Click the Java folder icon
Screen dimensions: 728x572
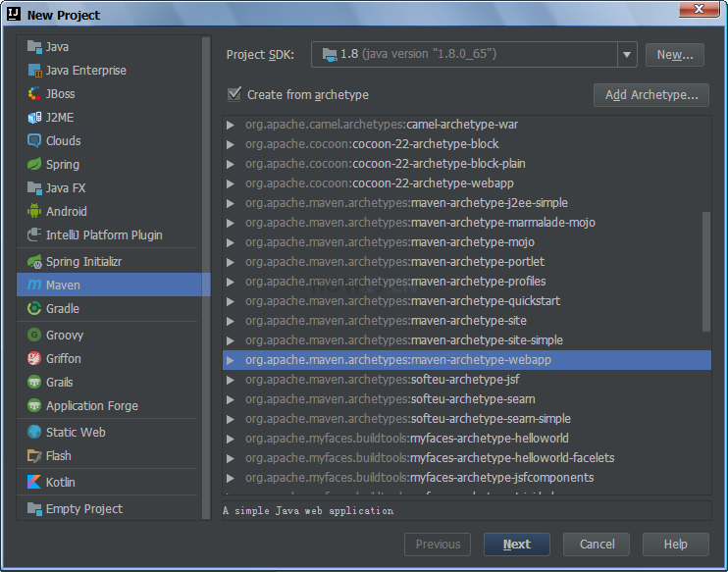pos(34,46)
